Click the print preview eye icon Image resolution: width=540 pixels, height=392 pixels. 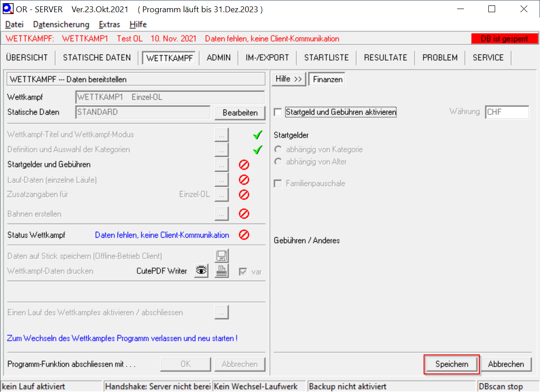pos(201,271)
